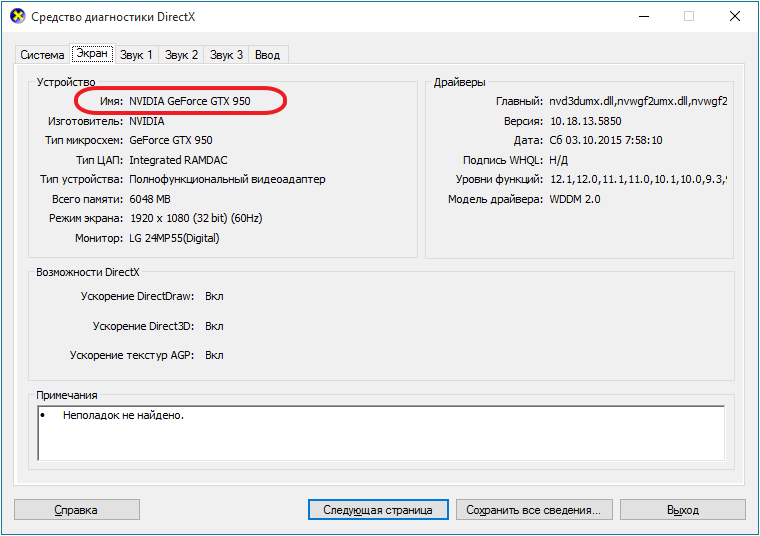Click the Integrated RAMDAC value
760x536 pixels.
[x=178, y=160]
